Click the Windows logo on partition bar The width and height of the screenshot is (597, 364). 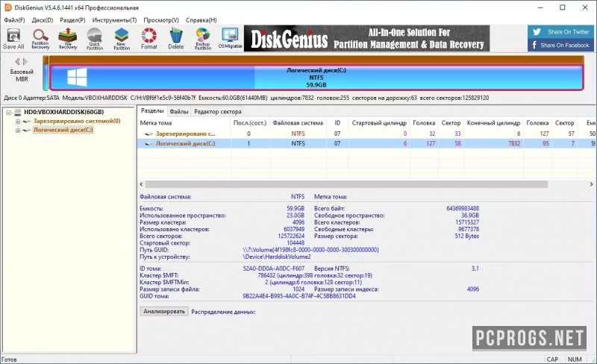click(78, 78)
